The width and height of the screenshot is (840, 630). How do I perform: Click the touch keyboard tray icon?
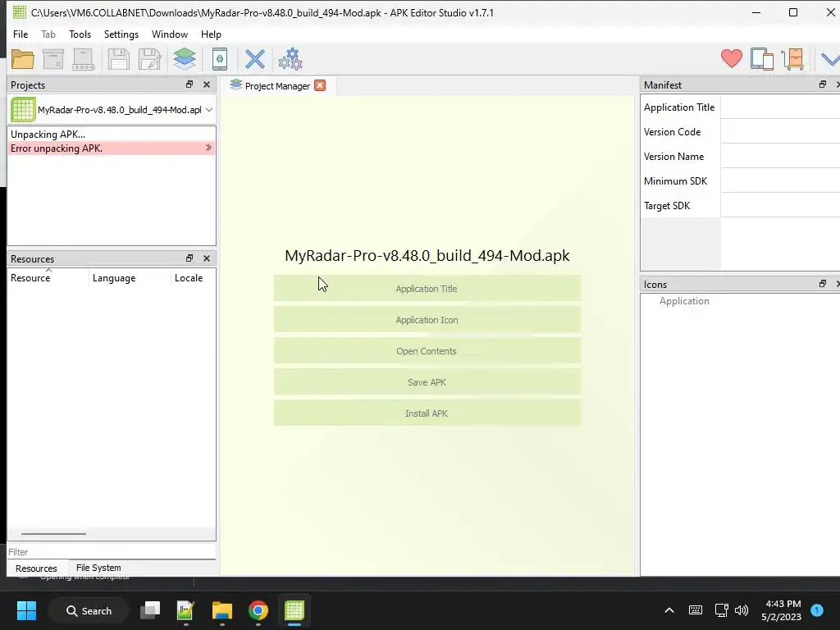coord(696,610)
